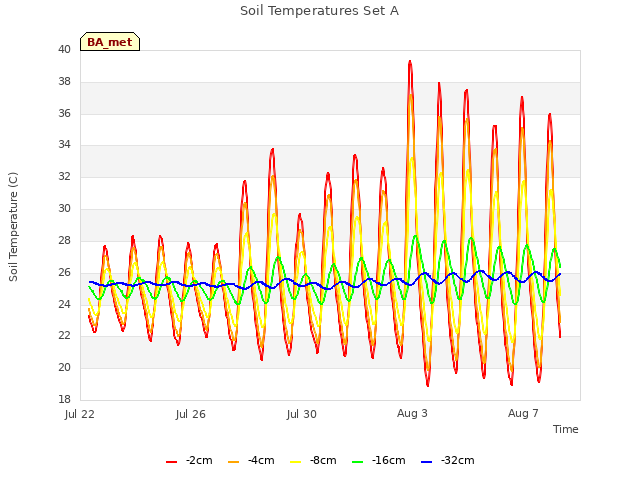This screenshot has width=640, height=480.
Task: Click the Jul 30 date tick
Action: coord(302,414)
